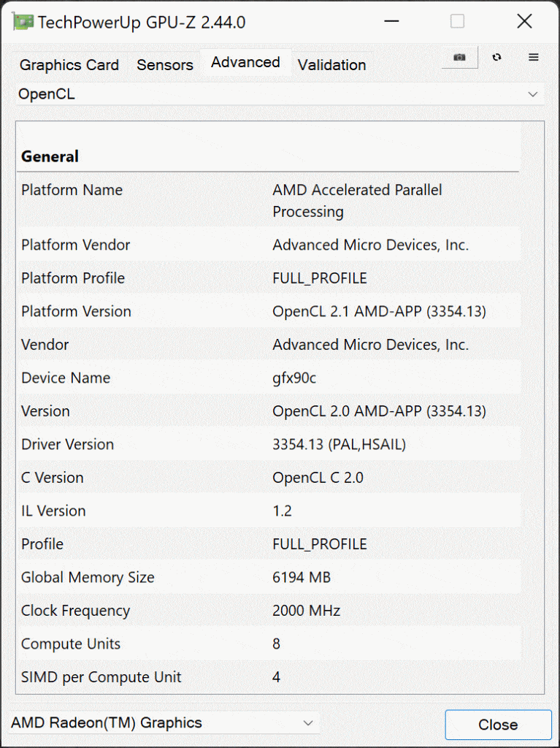Select the Platform Profile FULL_PROFILE value
The width and height of the screenshot is (560, 748).
click(x=320, y=278)
